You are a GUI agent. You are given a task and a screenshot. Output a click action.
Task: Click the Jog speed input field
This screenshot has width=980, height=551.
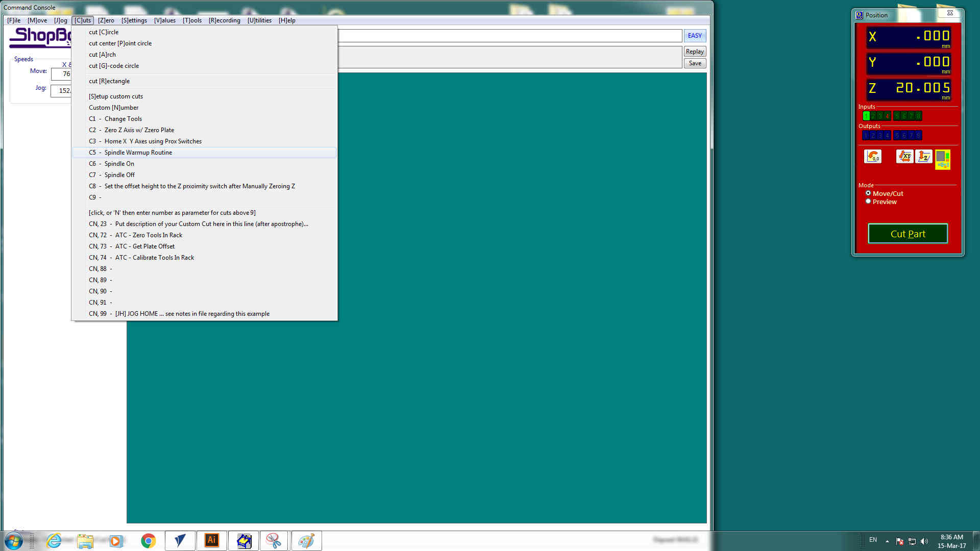tap(62, 91)
